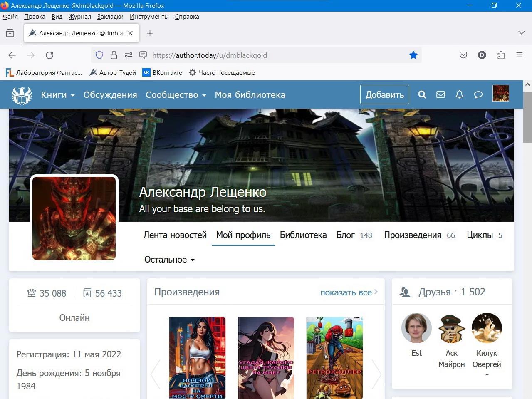Switch to the Библиотека profile tab
Screen dimensions: 532x399
pyautogui.click(x=303, y=235)
